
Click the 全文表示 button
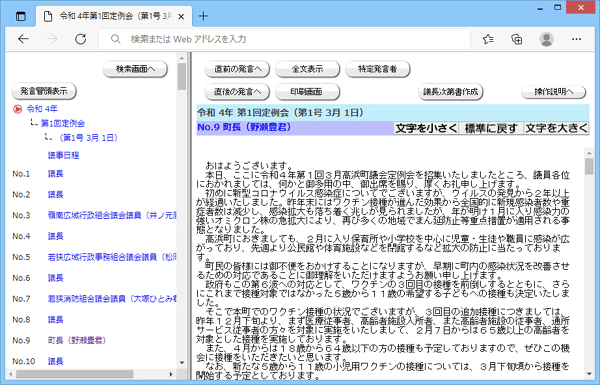pyautogui.click(x=308, y=69)
